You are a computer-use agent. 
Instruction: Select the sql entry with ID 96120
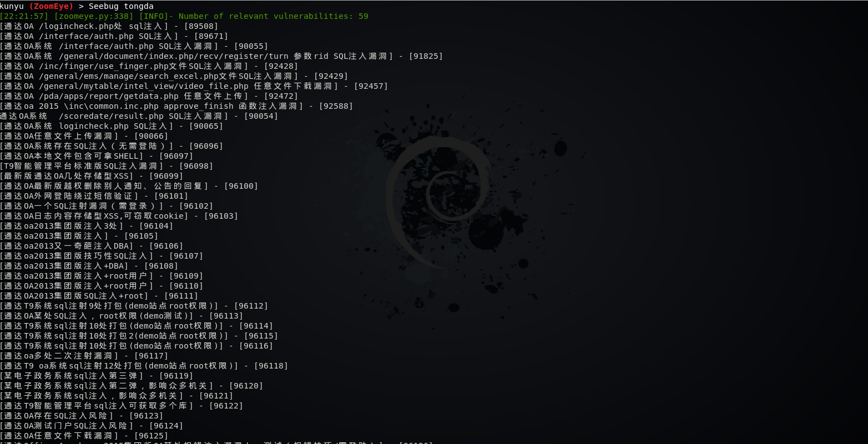(x=132, y=386)
